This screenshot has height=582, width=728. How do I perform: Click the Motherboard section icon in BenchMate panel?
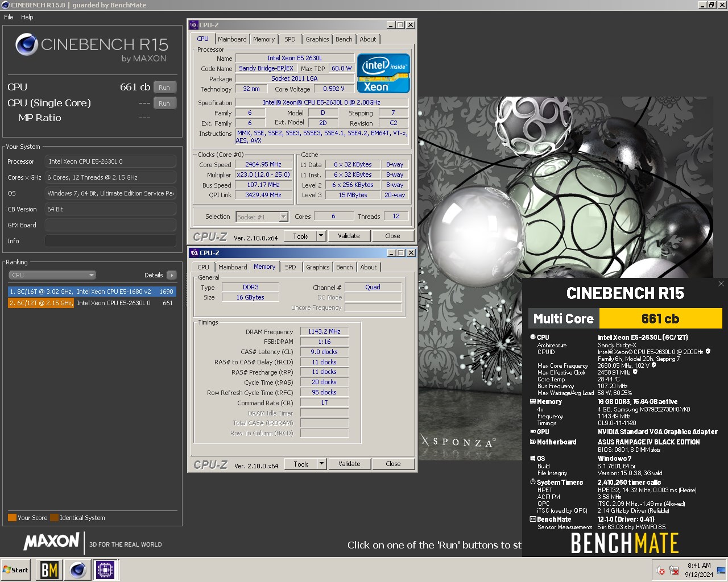point(533,442)
